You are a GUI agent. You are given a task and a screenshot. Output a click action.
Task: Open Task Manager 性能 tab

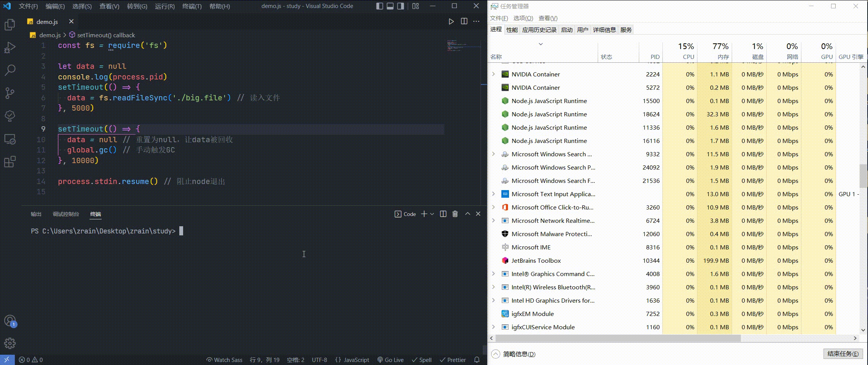click(512, 30)
